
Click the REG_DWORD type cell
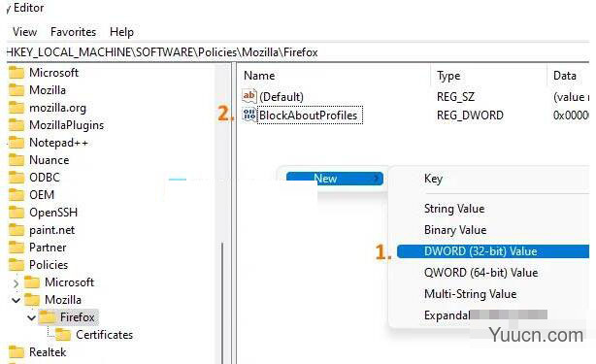(x=470, y=116)
